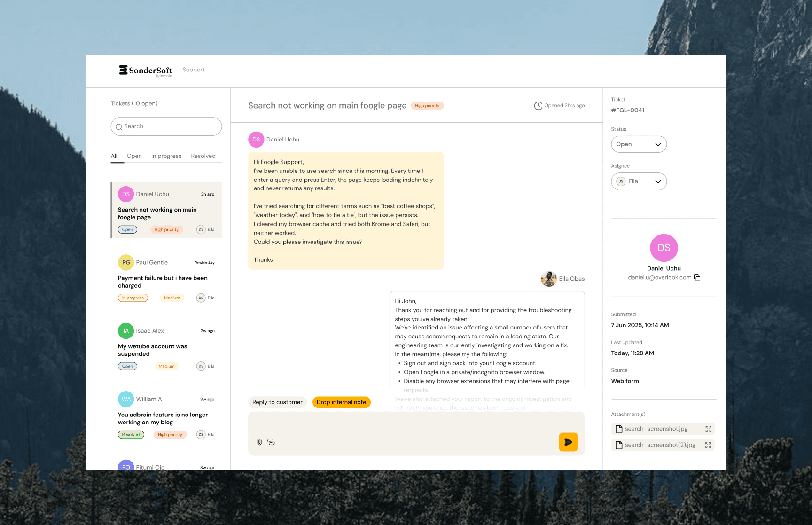Click High priority badge on William A ticket

pos(170,435)
